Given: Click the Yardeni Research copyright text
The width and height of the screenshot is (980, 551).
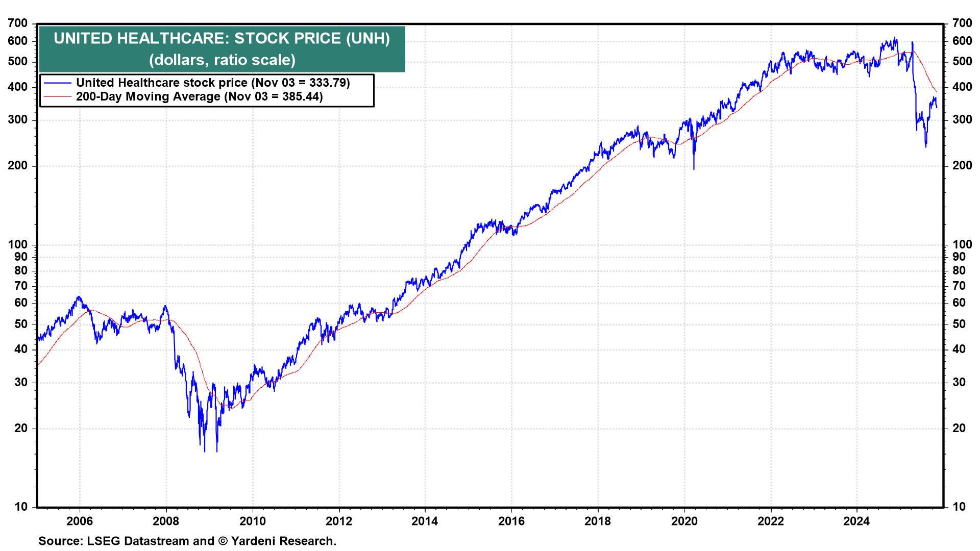Looking at the screenshot, I should [x=284, y=541].
